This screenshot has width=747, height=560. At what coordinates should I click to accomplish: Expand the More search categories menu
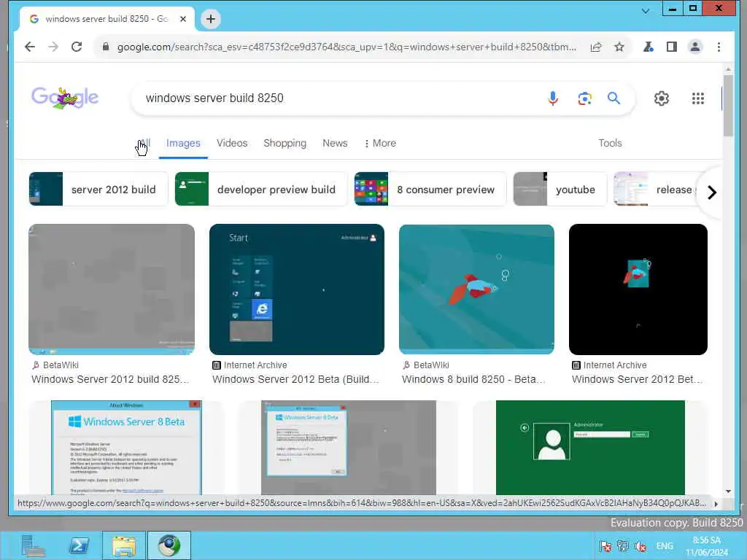[x=380, y=143]
